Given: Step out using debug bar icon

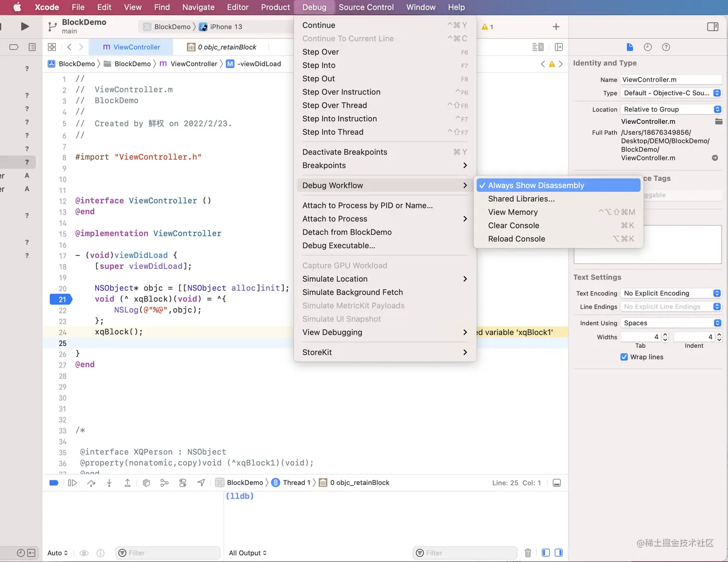Looking at the screenshot, I should [128, 483].
